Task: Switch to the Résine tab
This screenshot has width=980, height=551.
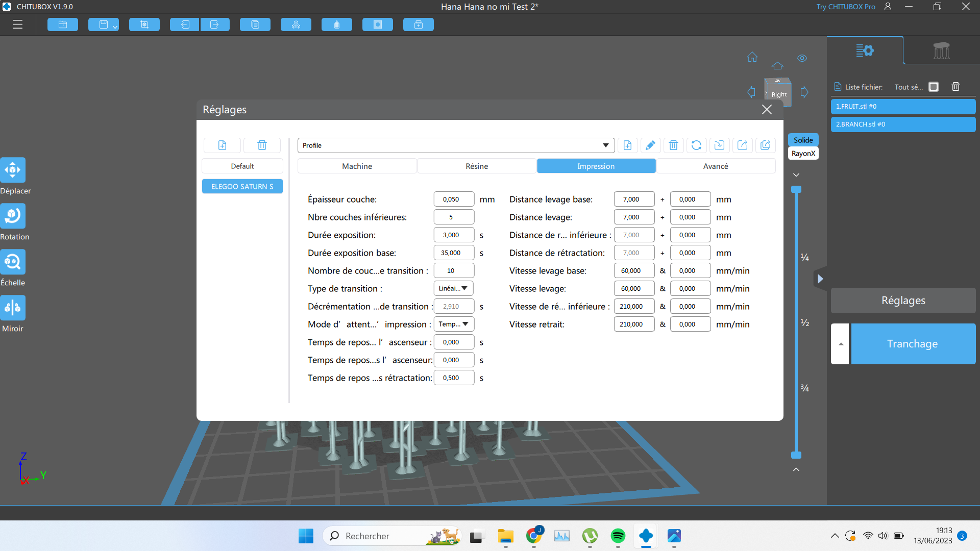Action: pyautogui.click(x=477, y=166)
